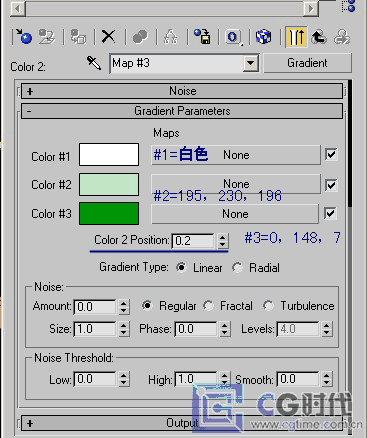
Task: Click Noise Size spinner
Action: point(124,329)
